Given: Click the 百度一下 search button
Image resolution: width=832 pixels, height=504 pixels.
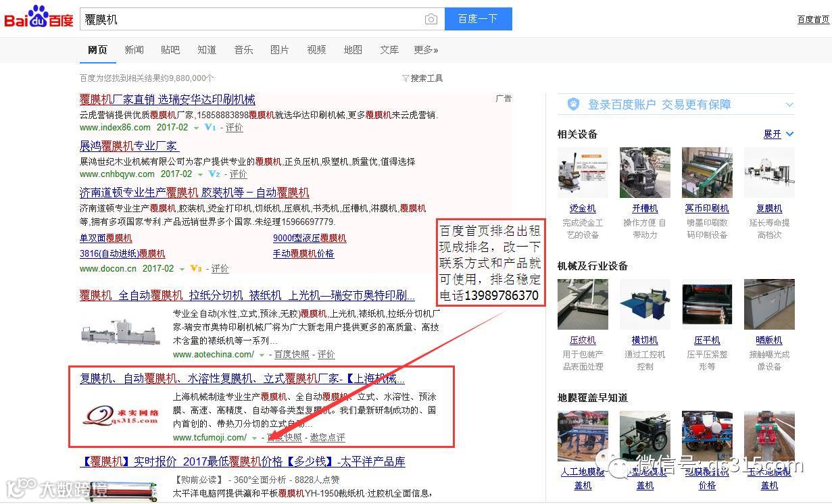Looking at the screenshot, I should point(478,19).
